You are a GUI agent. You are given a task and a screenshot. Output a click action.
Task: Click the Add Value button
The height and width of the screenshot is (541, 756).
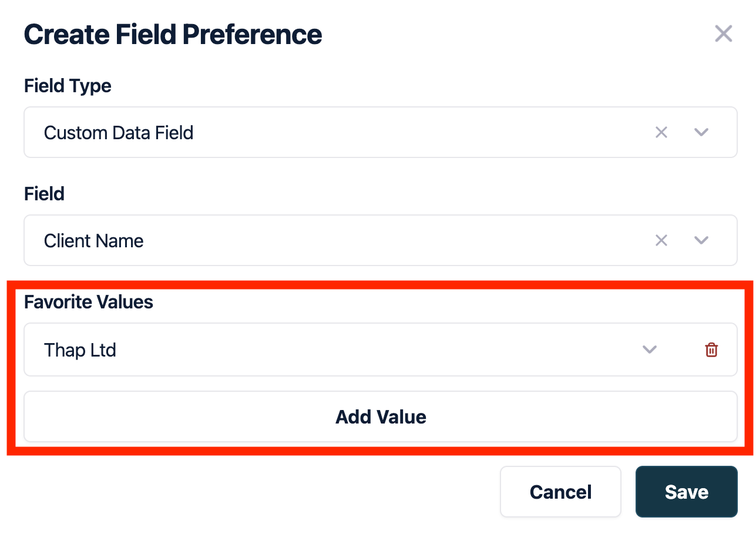click(x=380, y=416)
